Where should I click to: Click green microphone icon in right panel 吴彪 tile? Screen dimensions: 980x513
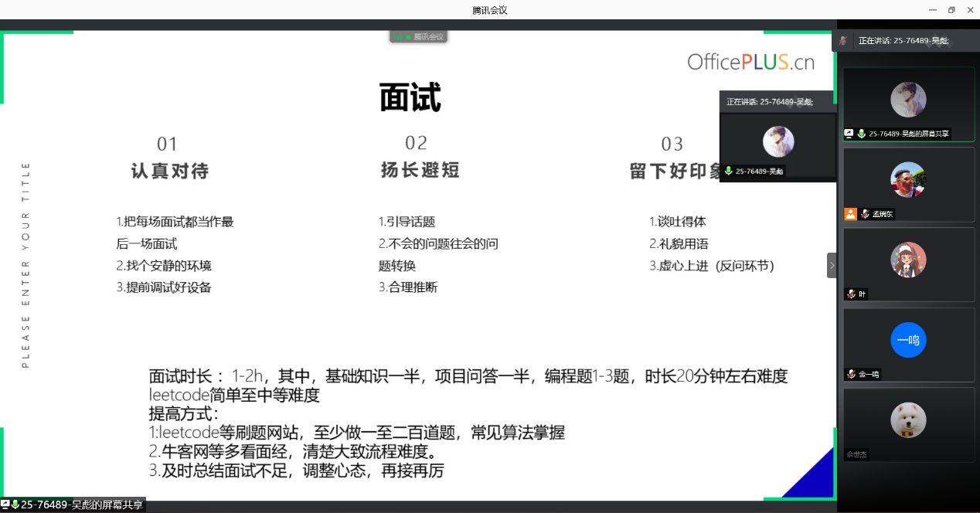coord(861,134)
